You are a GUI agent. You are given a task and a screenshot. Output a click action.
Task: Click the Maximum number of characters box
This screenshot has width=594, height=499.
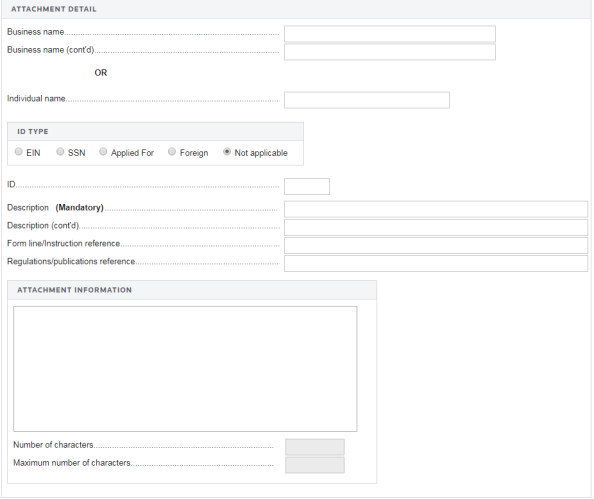click(x=315, y=465)
